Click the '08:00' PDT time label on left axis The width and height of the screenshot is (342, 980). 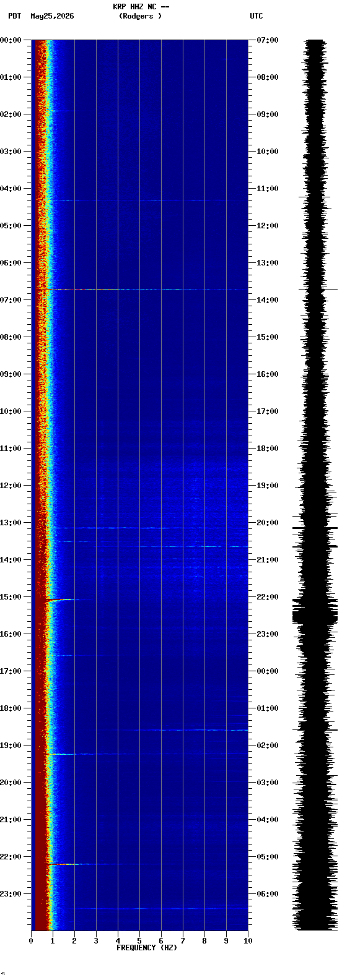11,337
